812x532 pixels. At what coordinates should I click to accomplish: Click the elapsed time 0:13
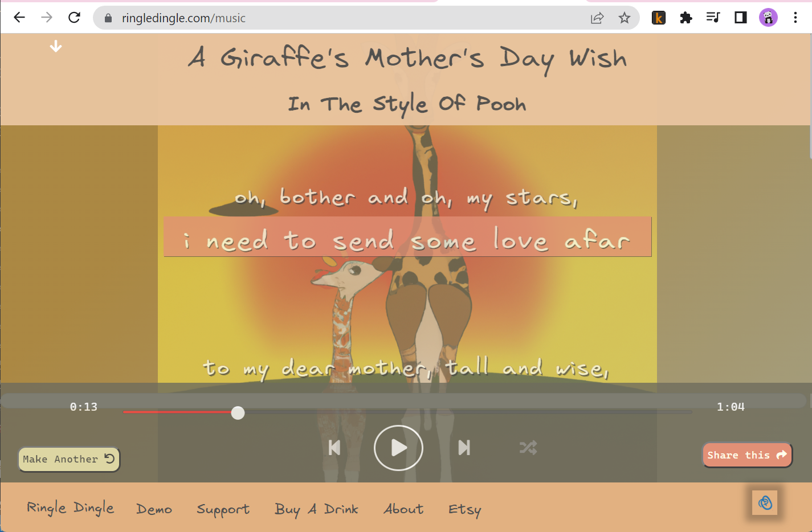click(84, 407)
